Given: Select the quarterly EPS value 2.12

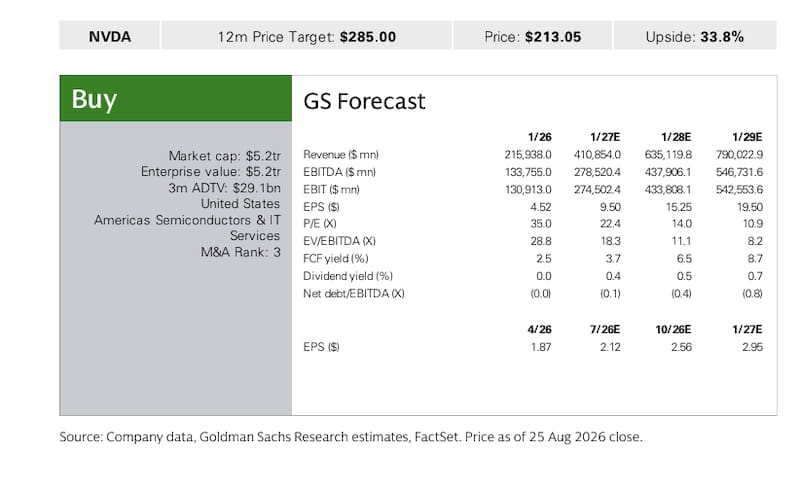Looking at the screenshot, I should click(x=610, y=347).
